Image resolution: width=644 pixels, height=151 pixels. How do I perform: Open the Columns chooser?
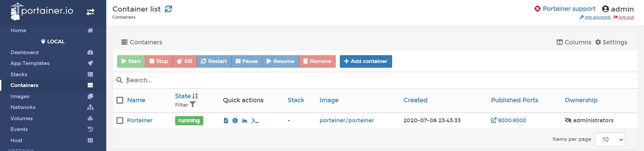point(574,42)
